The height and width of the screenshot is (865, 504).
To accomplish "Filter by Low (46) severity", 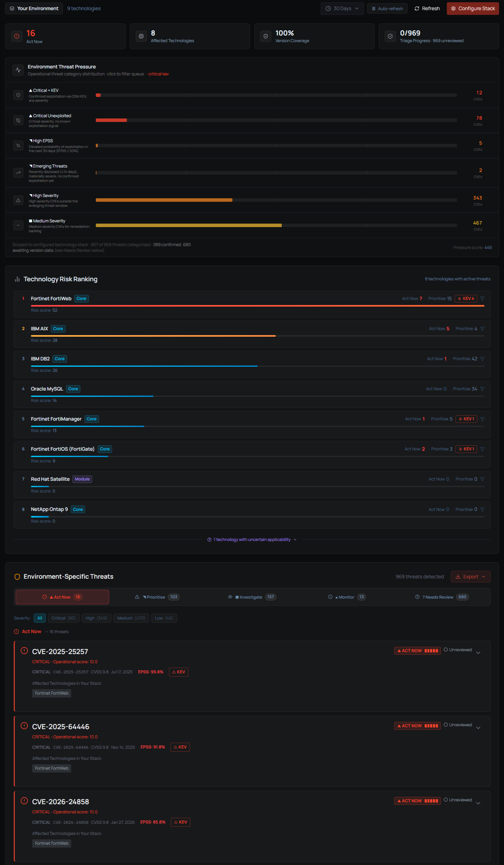I will pyautogui.click(x=164, y=618).
